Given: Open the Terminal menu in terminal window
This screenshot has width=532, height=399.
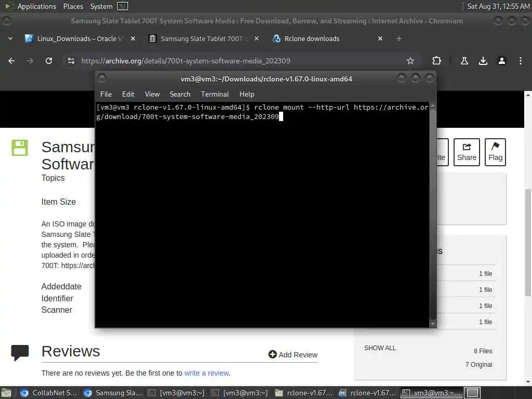Looking at the screenshot, I should point(215,95).
